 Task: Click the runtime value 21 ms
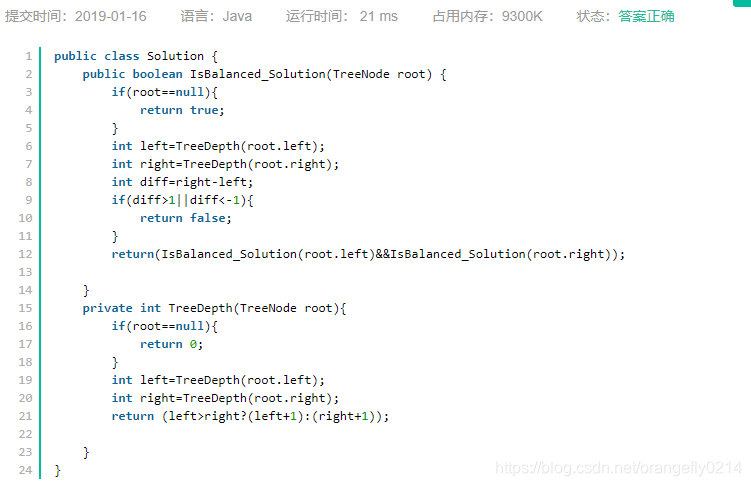tap(378, 16)
